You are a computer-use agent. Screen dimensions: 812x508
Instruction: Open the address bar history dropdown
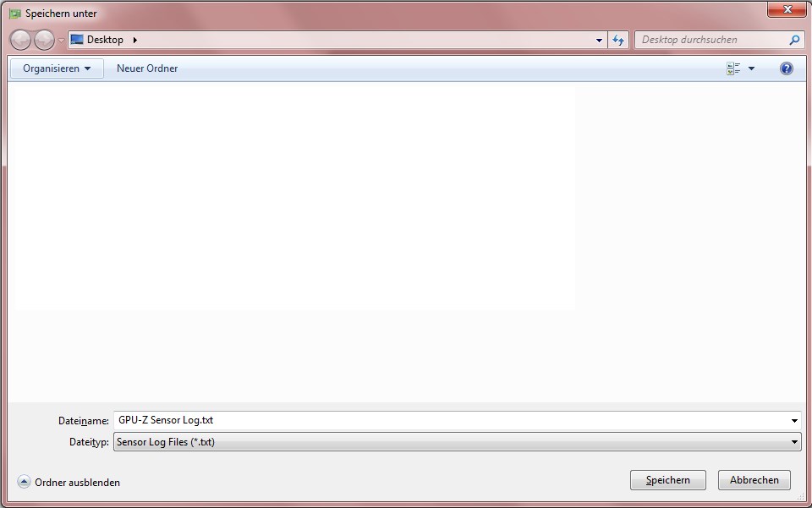(x=599, y=40)
